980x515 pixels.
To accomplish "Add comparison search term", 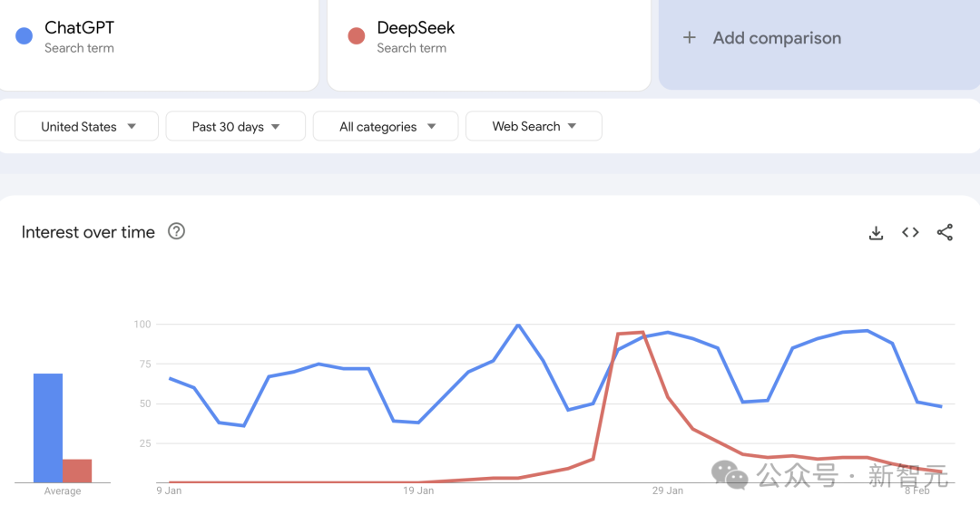I will tap(777, 38).
